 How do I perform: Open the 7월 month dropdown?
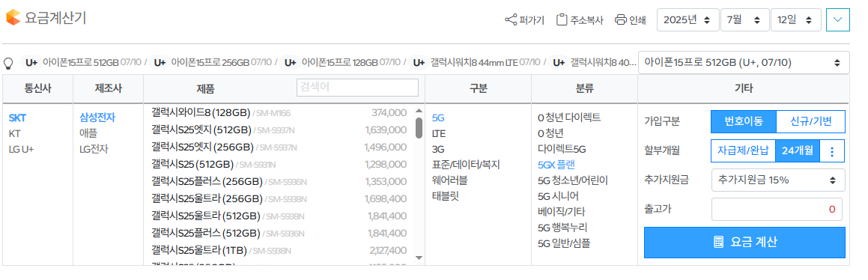744,20
